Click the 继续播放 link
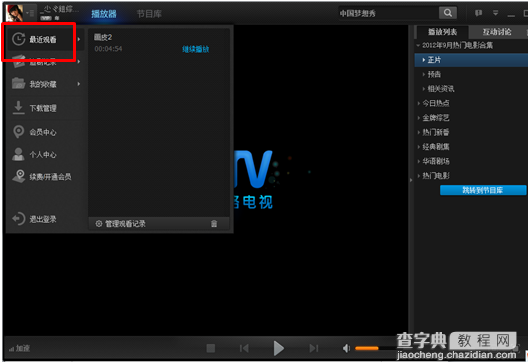Image resolution: width=528 pixels, height=362 pixels. point(196,49)
